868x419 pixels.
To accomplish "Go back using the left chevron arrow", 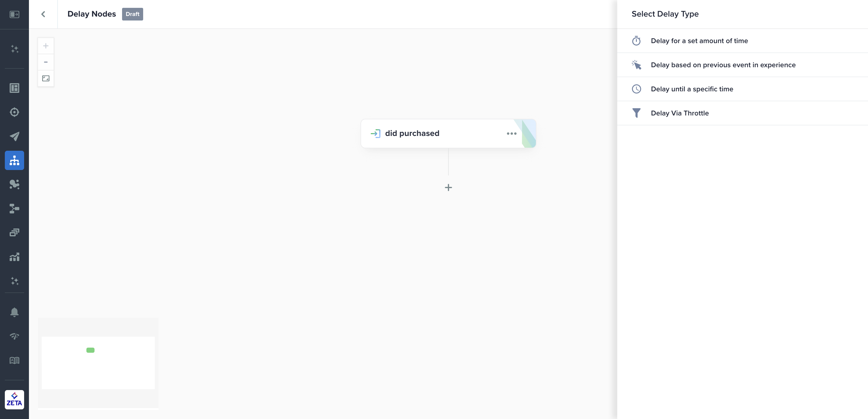I will 43,14.
